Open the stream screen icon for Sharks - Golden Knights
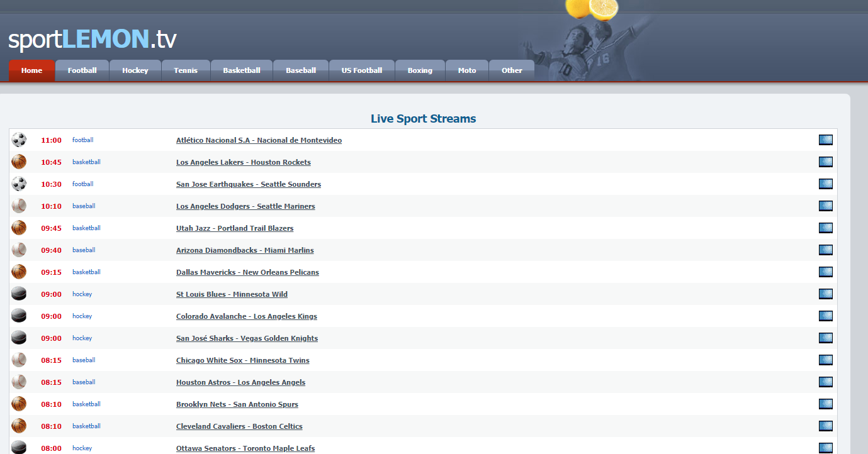Image resolution: width=868 pixels, height=454 pixels. [826, 338]
